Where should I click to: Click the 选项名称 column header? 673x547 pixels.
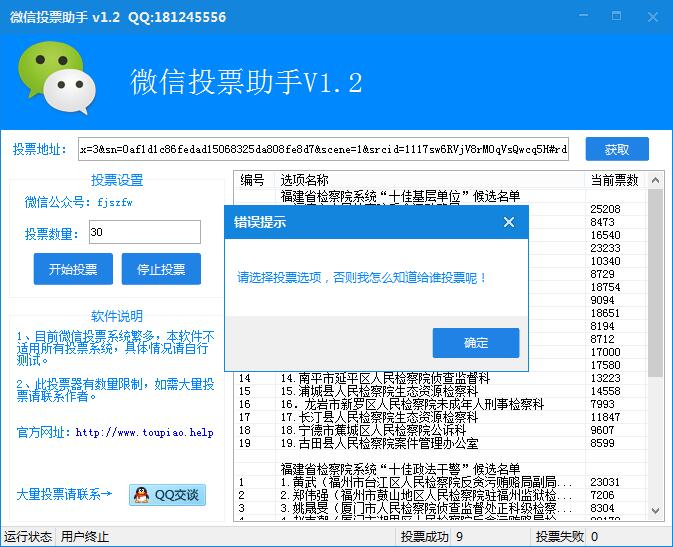(429, 179)
